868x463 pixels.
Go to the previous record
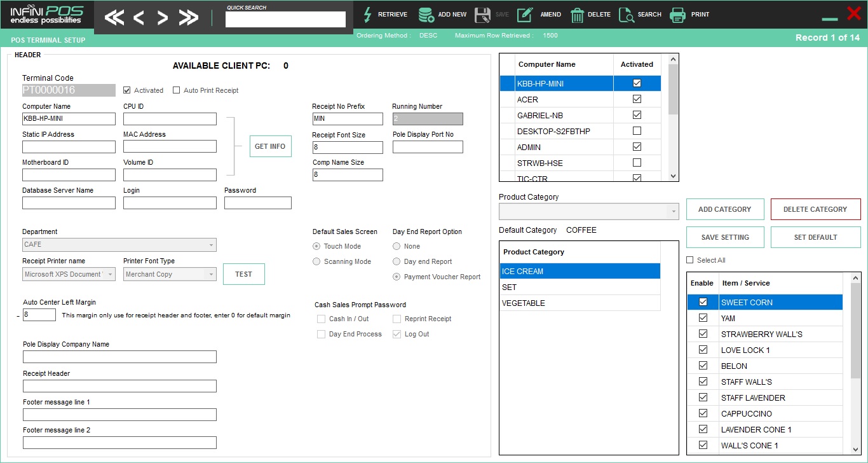pyautogui.click(x=139, y=18)
